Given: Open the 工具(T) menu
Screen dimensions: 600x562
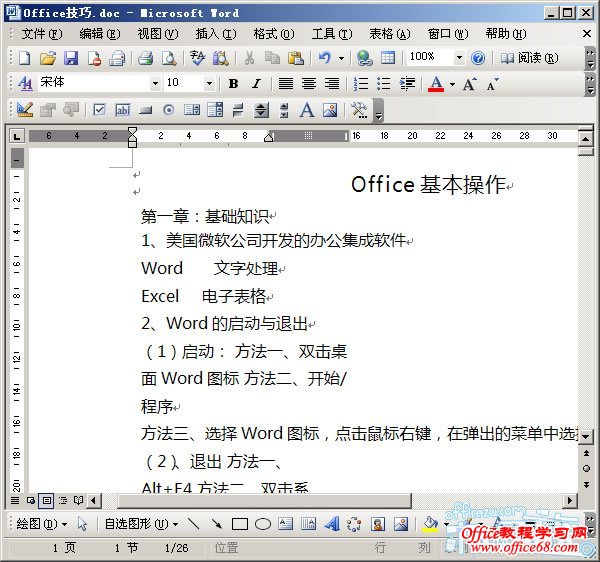Looking at the screenshot, I should [331, 34].
